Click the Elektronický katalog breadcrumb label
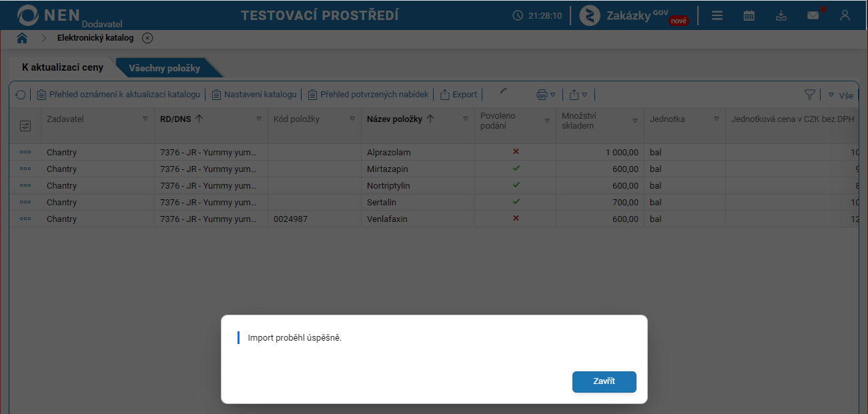This screenshot has height=414, width=868. [95, 38]
